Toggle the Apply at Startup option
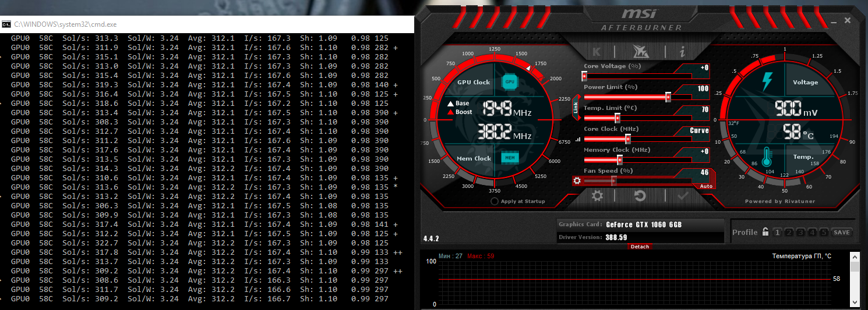868x310 pixels. point(495,201)
